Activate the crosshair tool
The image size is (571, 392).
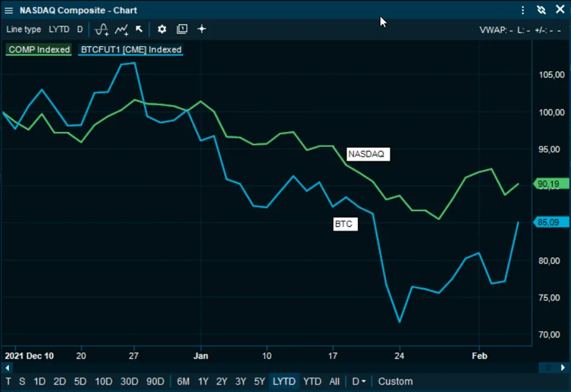coord(202,29)
